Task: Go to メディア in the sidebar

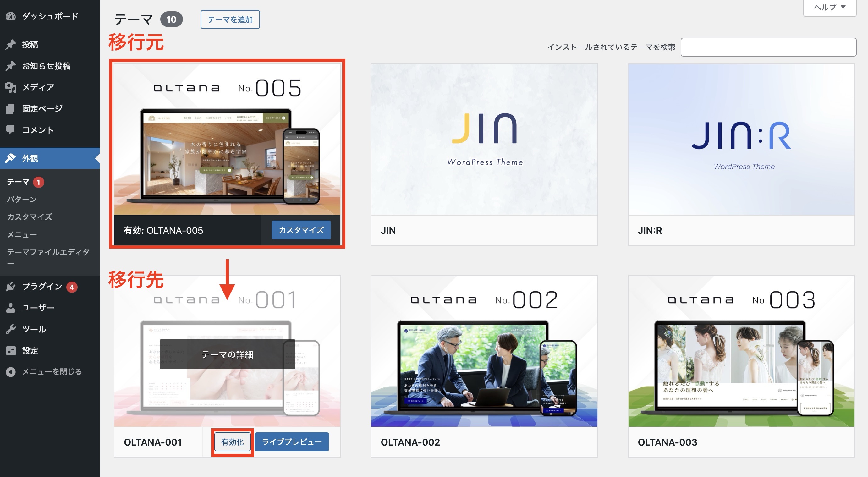Action: point(50,87)
